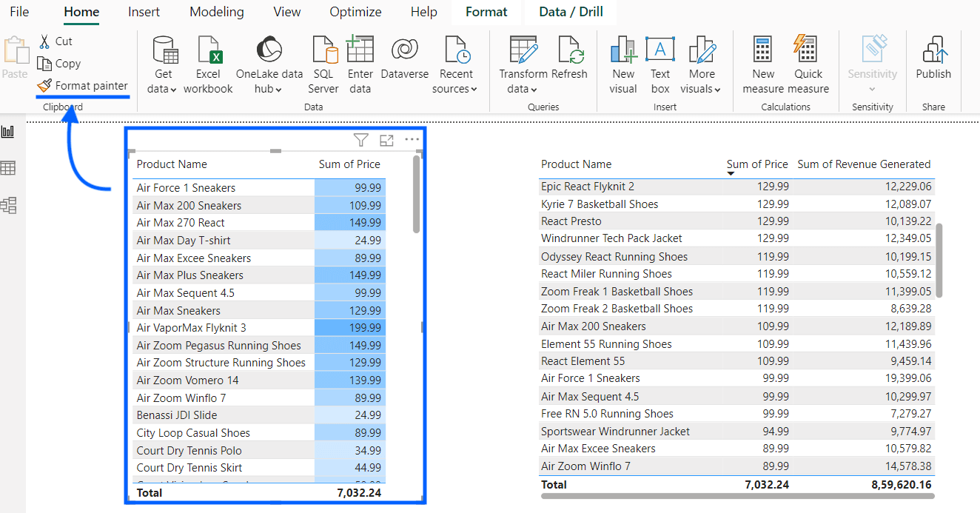Click React Presto row in right table
The image size is (980, 513).
(736, 221)
